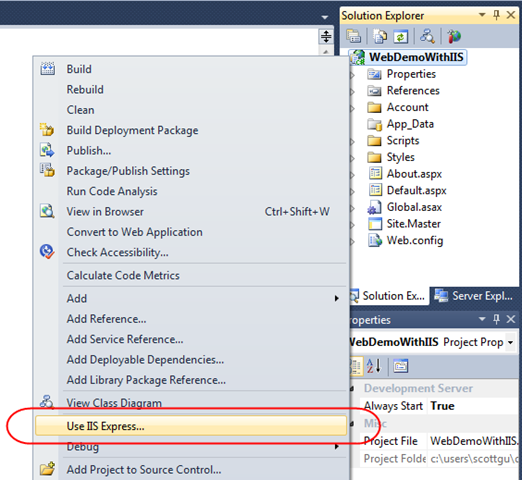Viewport: 522px width, 480px height.
Task: Click the editor scrollbar up arrow
Action: (x=326, y=52)
